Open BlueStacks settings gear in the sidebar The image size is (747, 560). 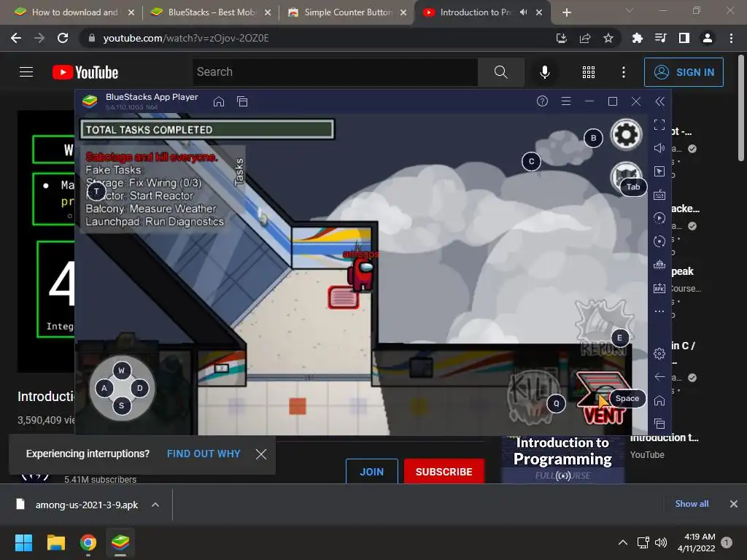coord(659,354)
